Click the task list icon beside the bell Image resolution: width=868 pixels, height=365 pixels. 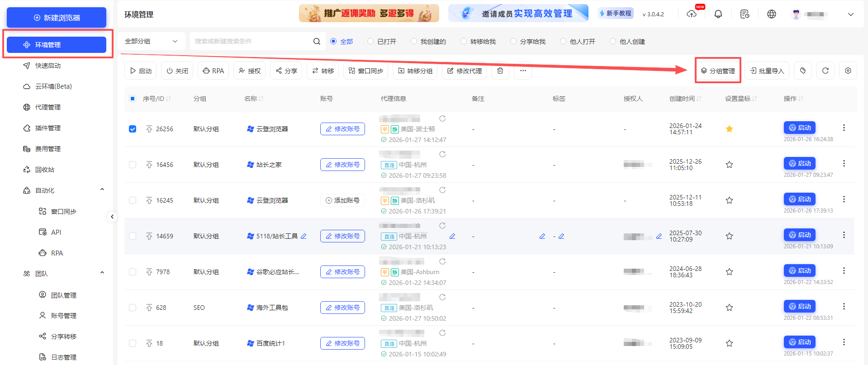tap(745, 14)
